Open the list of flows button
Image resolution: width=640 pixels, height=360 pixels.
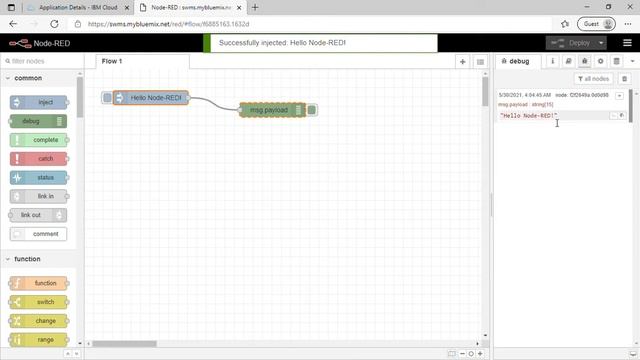[480, 62]
